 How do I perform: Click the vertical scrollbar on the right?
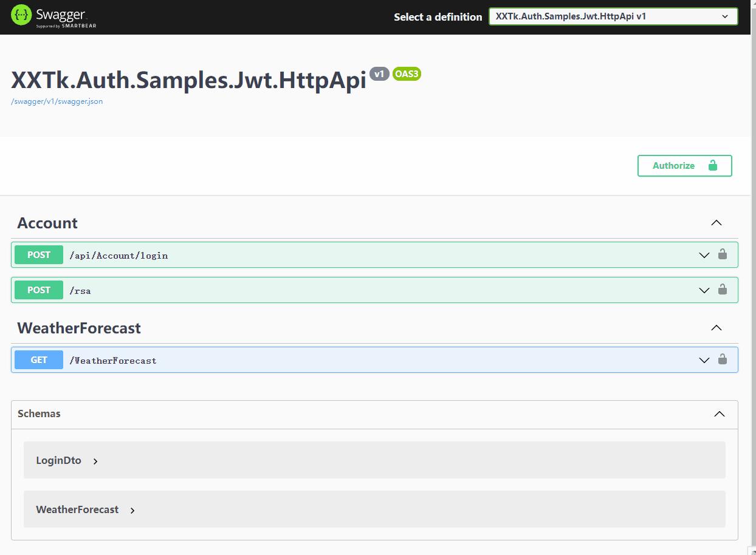pyautogui.click(x=753, y=273)
